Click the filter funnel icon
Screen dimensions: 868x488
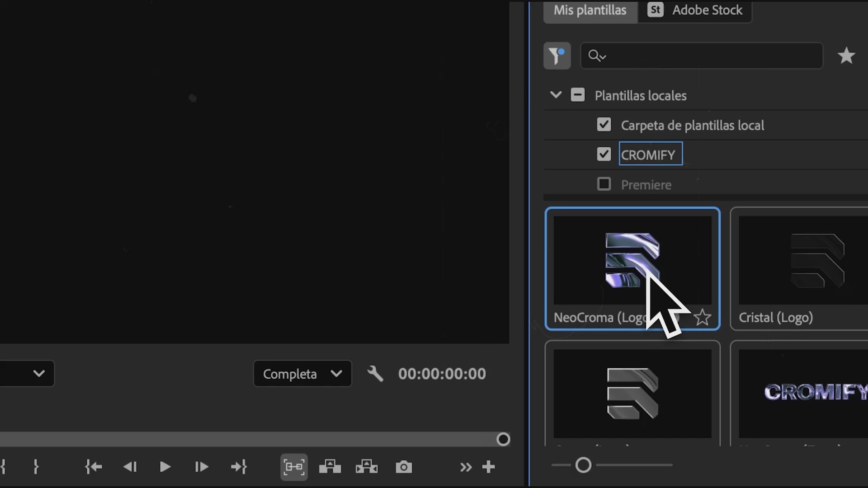(x=557, y=56)
